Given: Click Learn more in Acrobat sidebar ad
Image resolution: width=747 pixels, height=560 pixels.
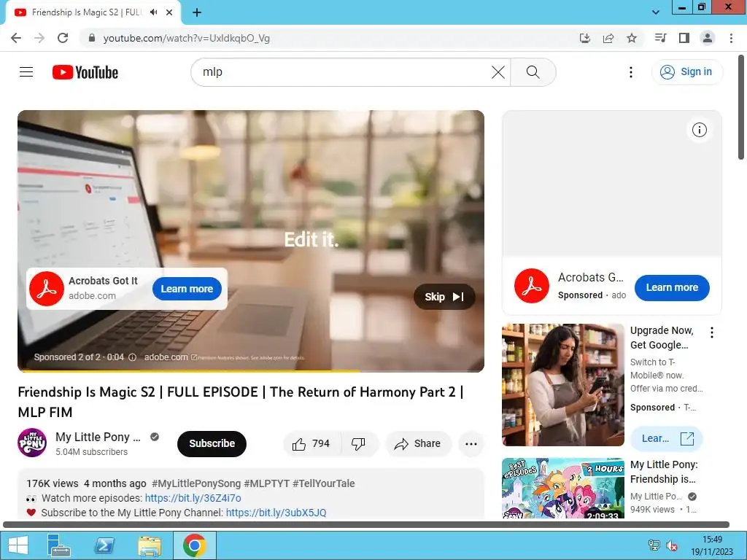Looking at the screenshot, I should tap(672, 287).
